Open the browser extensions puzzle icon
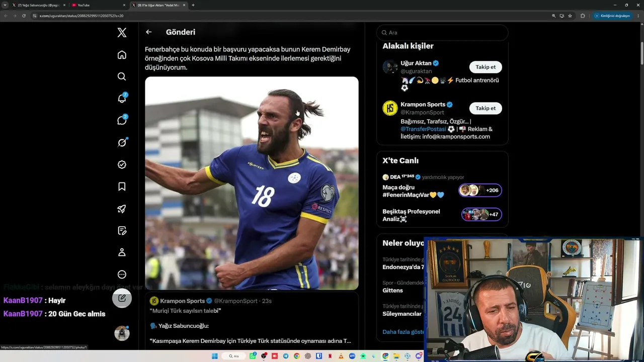The image size is (644, 362). 583,16
